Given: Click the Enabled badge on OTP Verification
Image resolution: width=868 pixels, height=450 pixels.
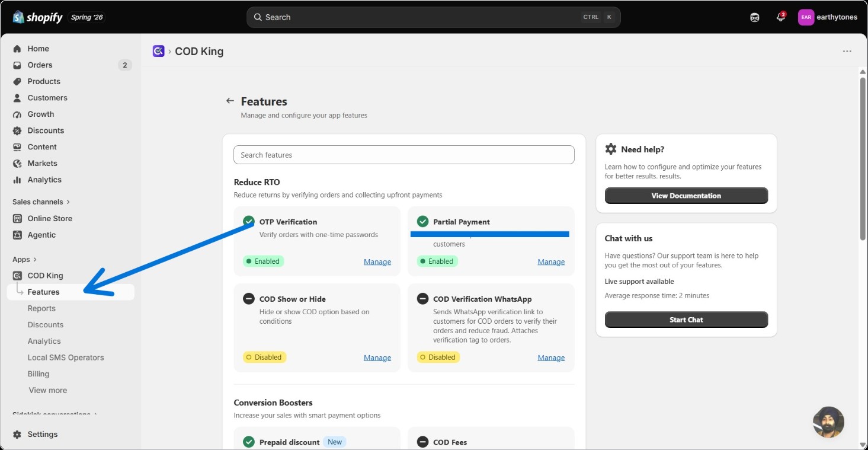Looking at the screenshot, I should 264,261.
